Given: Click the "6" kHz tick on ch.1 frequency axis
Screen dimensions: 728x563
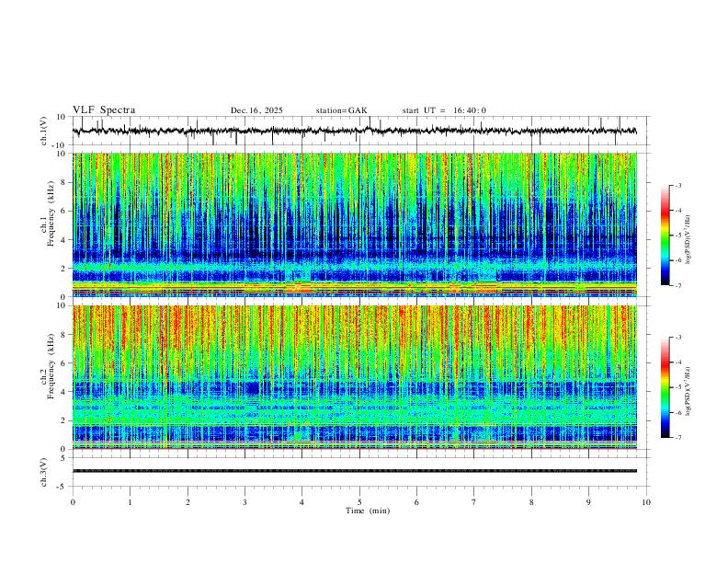Looking at the screenshot, I should (x=63, y=211).
